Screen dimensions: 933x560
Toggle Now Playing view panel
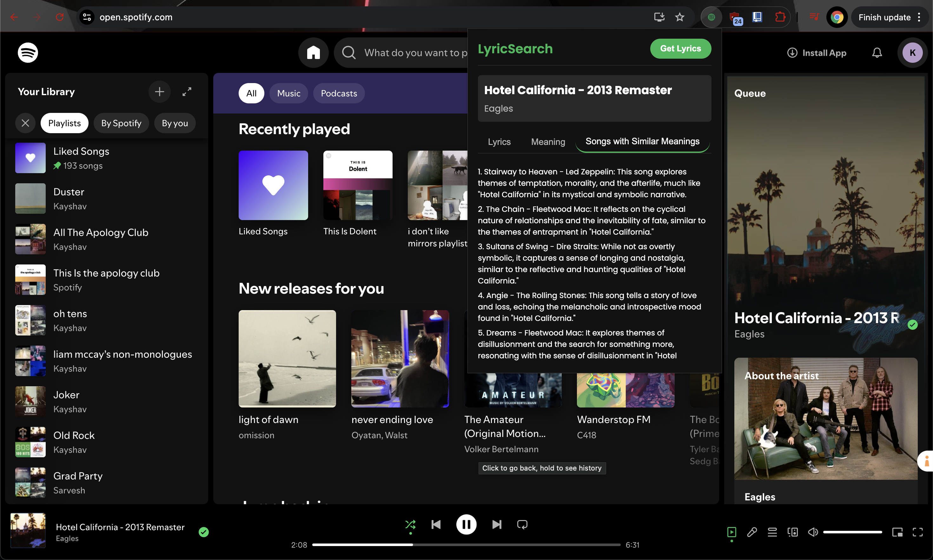pyautogui.click(x=731, y=532)
